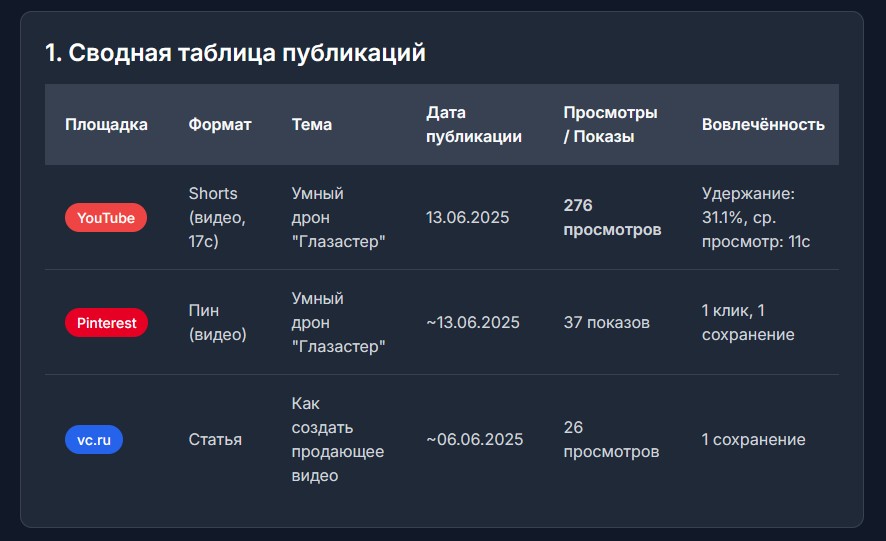Select the "Пин (видео)" format cell
886x541 pixels.
(x=217, y=323)
